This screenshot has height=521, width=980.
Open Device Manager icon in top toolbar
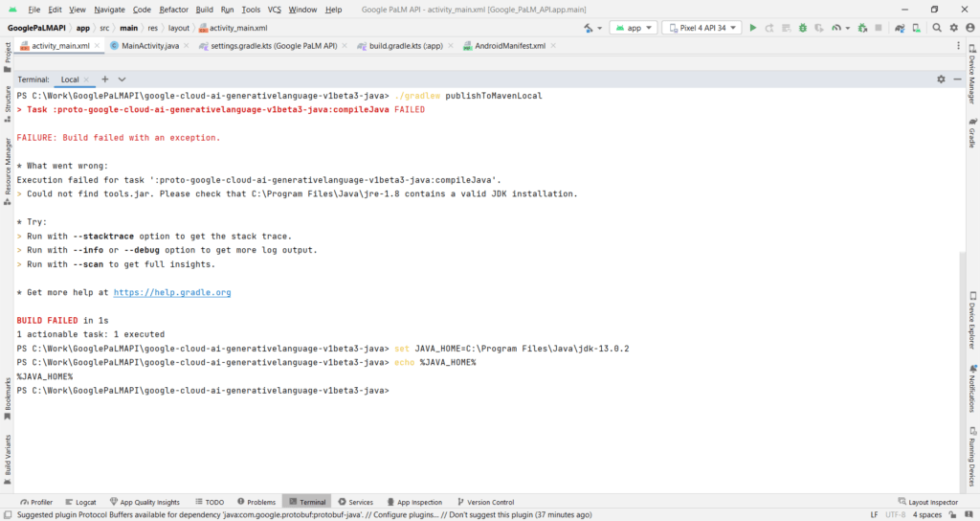[916, 28]
